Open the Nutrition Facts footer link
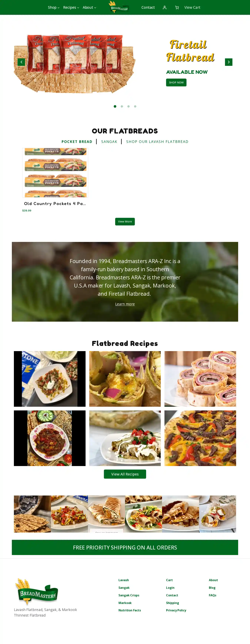The image size is (250, 644). 130,610
